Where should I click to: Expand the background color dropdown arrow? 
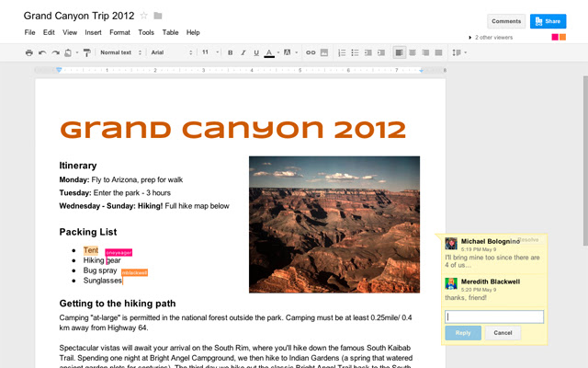tap(296, 52)
